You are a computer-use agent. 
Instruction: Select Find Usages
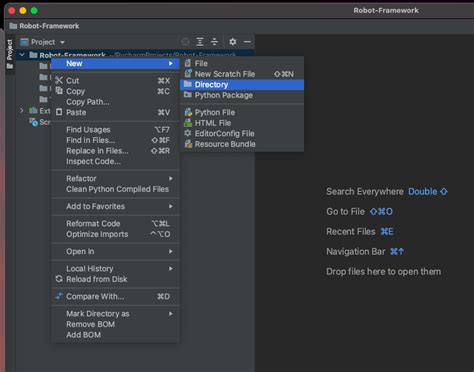point(115,129)
